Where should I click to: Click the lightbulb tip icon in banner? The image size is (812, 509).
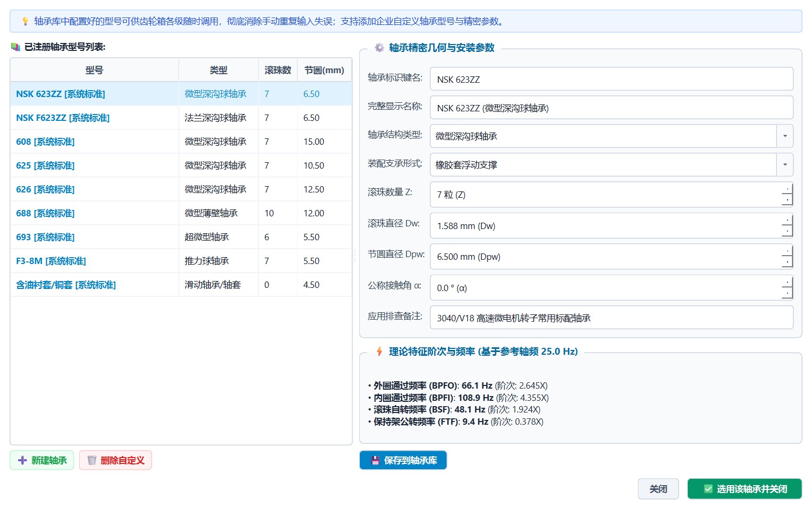point(25,22)
